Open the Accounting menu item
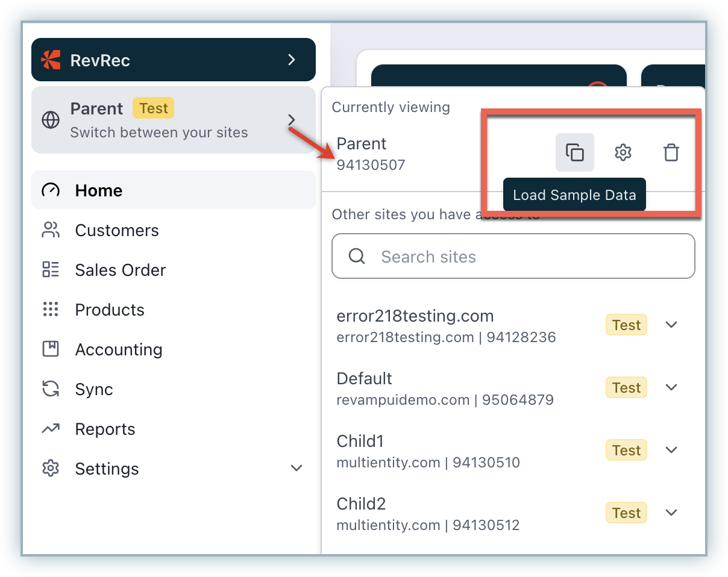728x577 pixels. coord(118,349)
